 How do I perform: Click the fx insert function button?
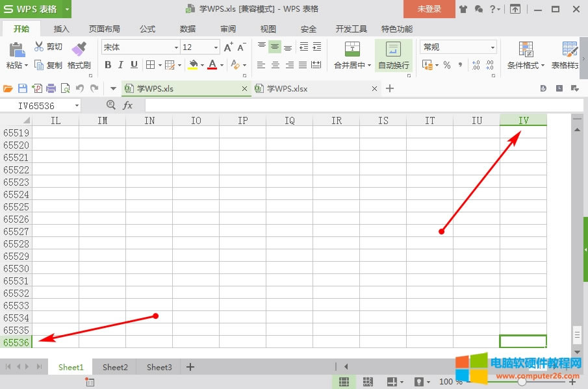click(128, 105)
